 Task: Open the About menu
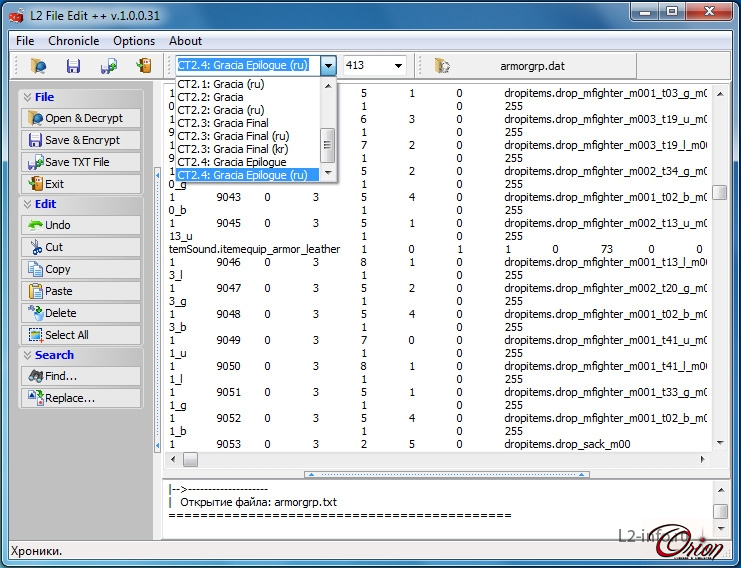tap(185, 41)
